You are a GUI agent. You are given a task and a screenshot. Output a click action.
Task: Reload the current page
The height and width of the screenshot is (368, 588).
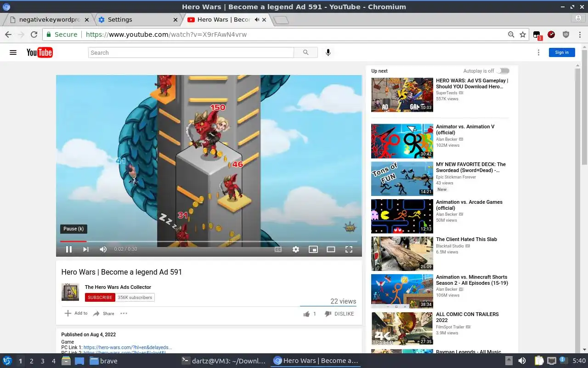tap(34, 34)
